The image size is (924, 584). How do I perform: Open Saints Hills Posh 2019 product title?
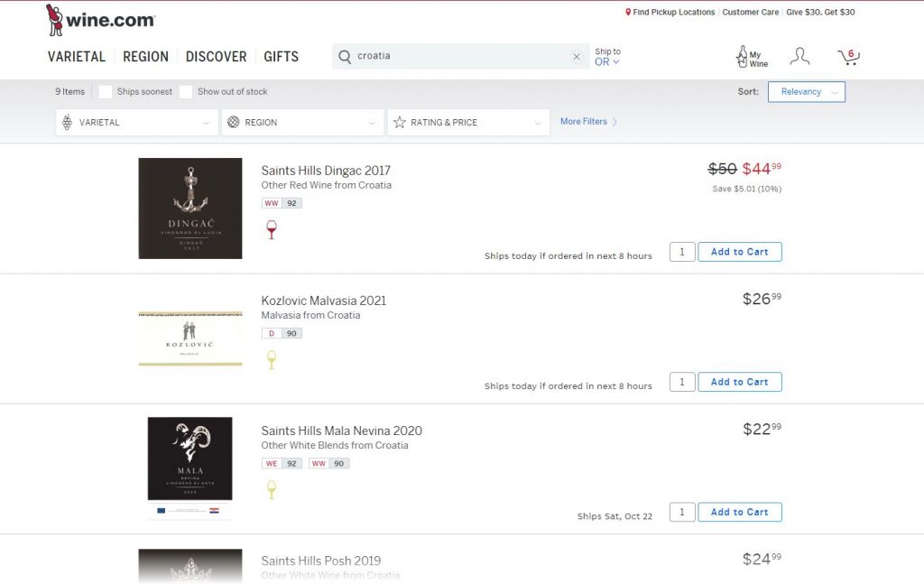[x=321, y=561]
